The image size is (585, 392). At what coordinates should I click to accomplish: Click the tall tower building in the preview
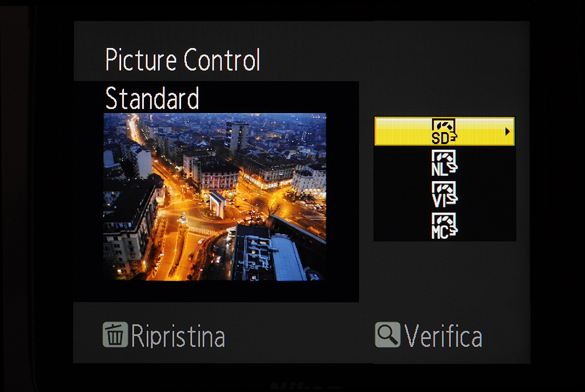(x=237, y=136)
